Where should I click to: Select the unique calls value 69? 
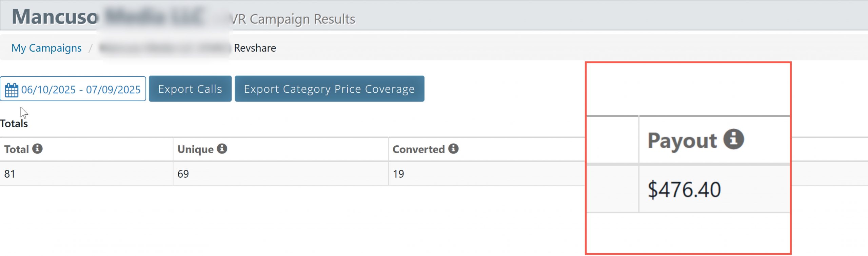[x=183, y=174]
